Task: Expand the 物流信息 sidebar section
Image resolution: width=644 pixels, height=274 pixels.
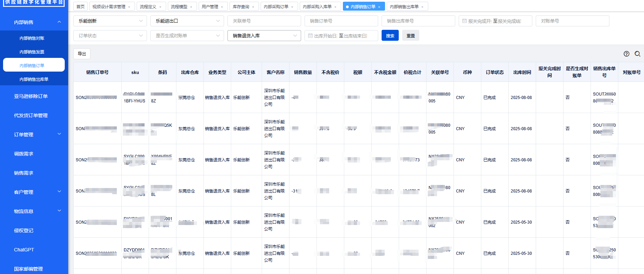Action: [59, 211]
